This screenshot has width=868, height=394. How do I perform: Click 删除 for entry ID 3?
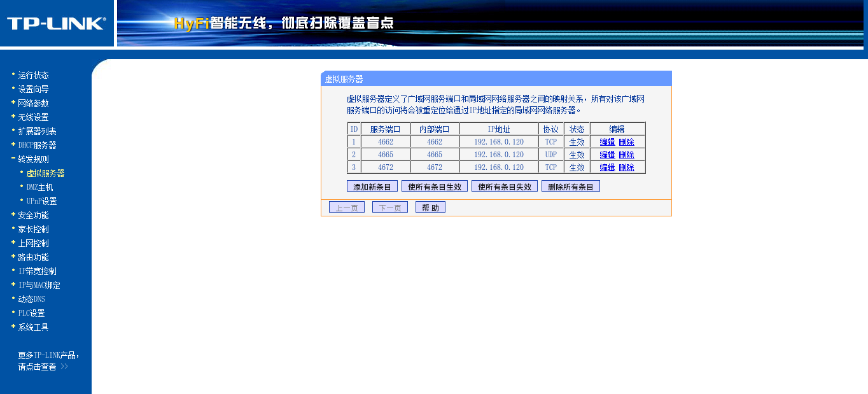click(x=626, y=167)
